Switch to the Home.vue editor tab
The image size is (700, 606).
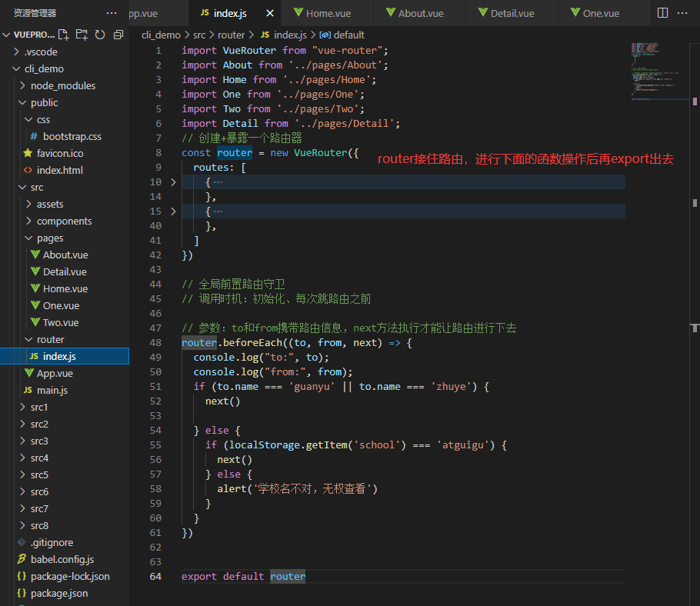(327, 13)
